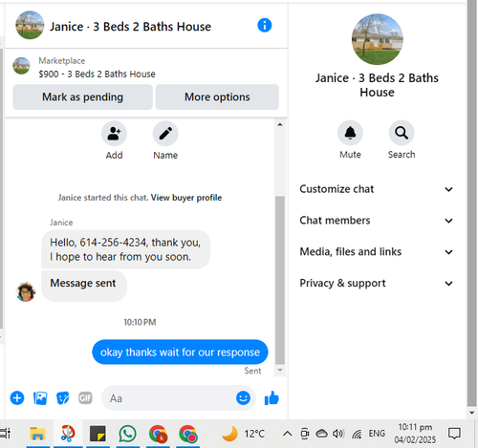
Task: Open the OneDrive cloud tray icon
Action: tap(321, 434)
